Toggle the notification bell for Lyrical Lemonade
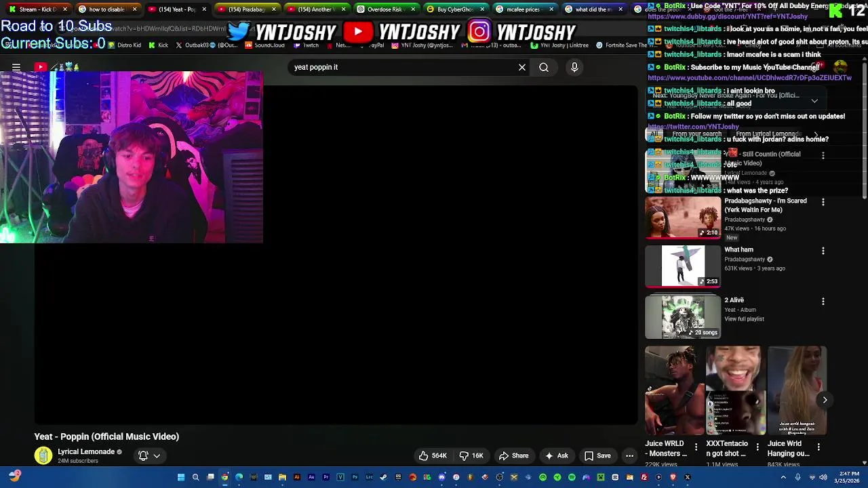This screenshot has height=488, width=868. (143, 455)
